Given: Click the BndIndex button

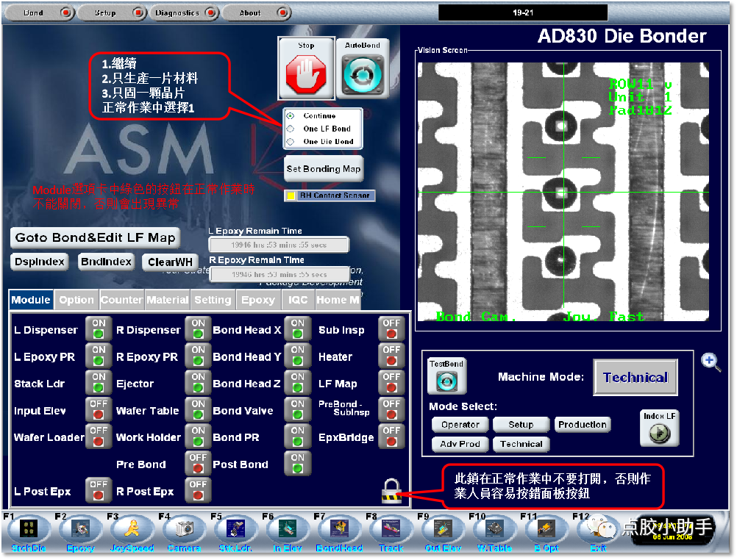Looking at the screenshot, I should (x=106, y=262).
